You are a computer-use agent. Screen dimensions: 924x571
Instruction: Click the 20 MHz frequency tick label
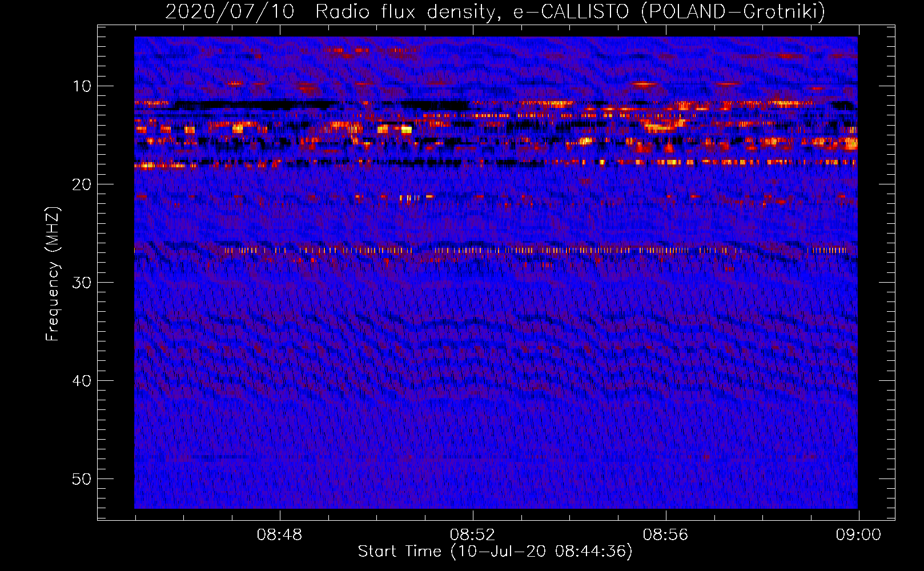click(x=82, y=184)
